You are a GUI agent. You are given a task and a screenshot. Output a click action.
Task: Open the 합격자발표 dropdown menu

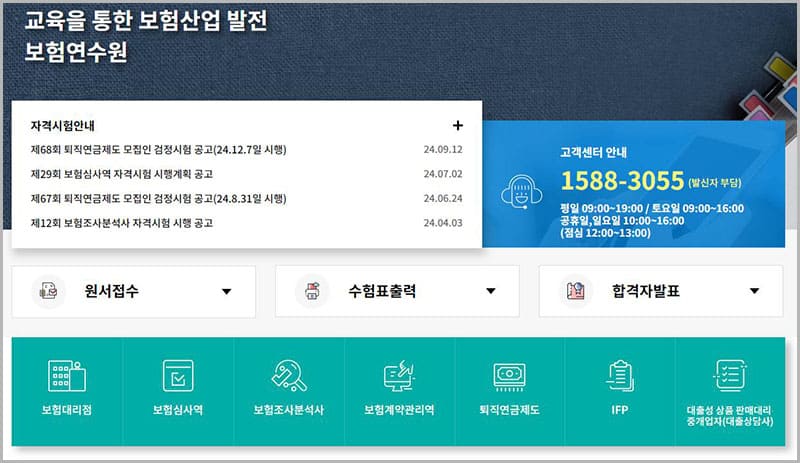click(753, 292)
